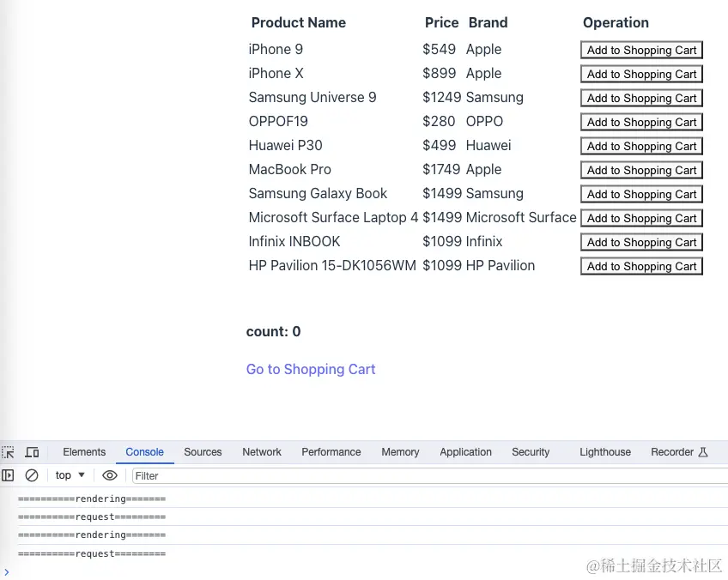Add OPPOF19 to shopping cart
The height and width of the screenshot is (580, 728).
click(641, 122)
